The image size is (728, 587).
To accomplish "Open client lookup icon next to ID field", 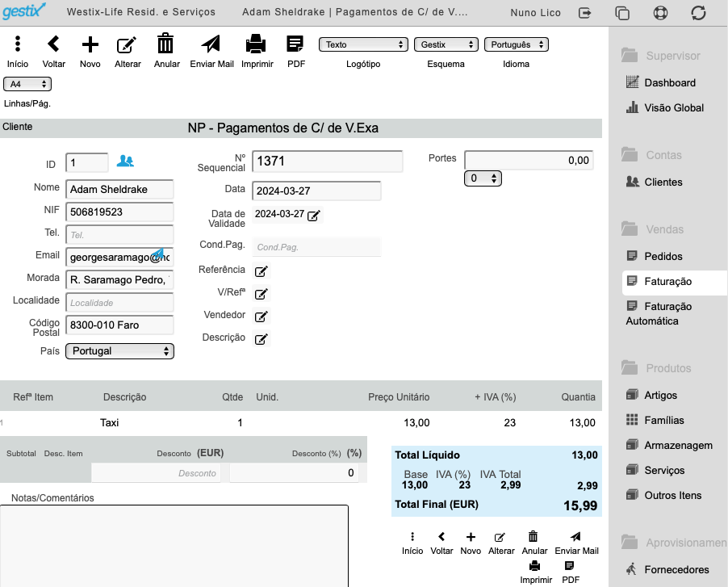I will tap(125, 161).
